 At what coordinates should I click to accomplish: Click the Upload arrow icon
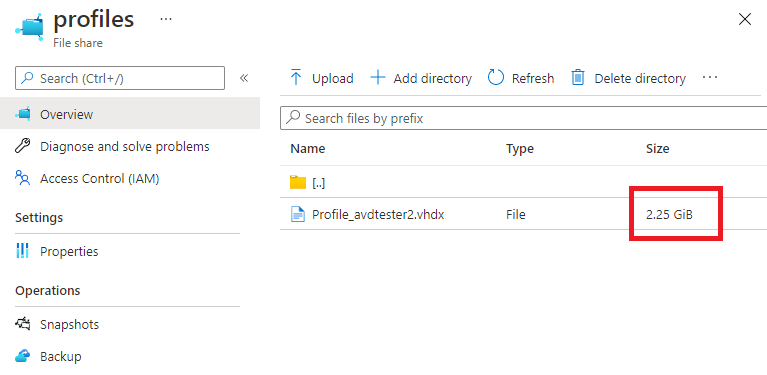point(295,78)
